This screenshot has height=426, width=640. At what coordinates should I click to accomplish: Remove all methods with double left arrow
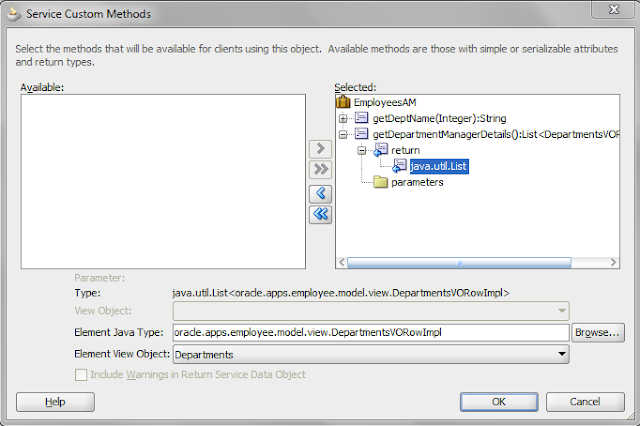point(320,214)
